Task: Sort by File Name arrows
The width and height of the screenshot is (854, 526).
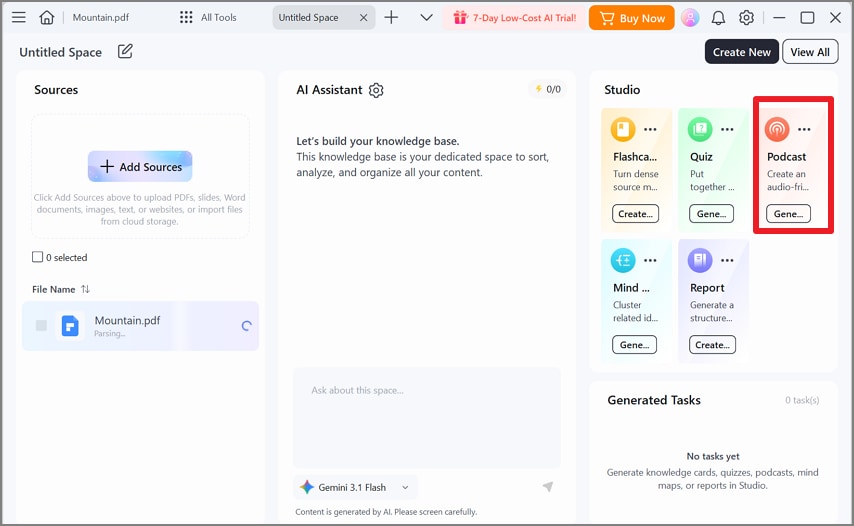Action: (86, 289)
